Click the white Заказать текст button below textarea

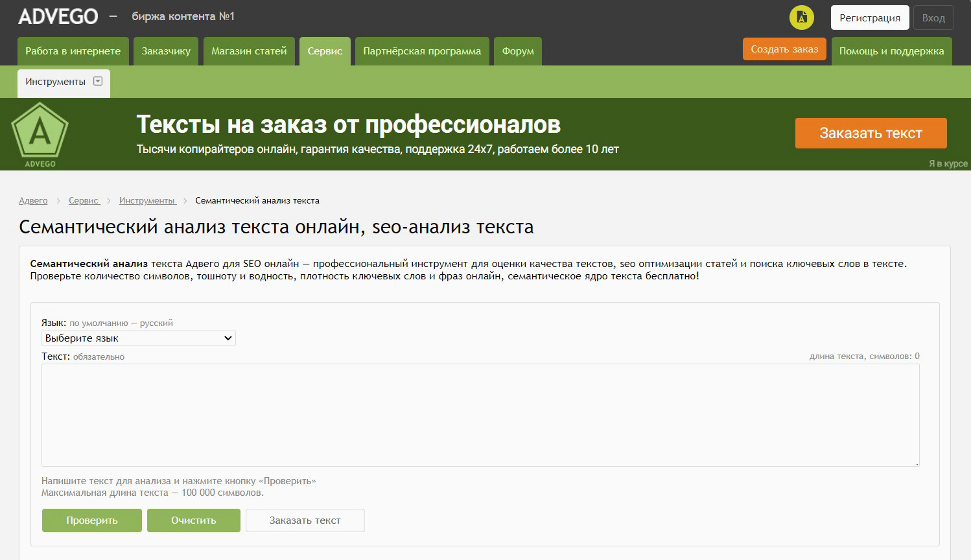(x=305, y=520)
